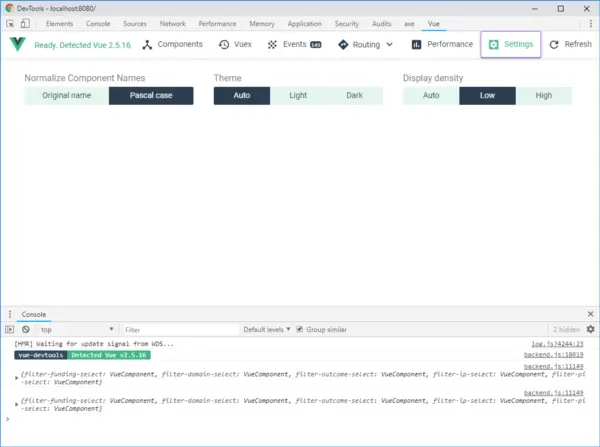This screenshot has height=447, width=600.
Task: Click the vue-devtools console badge
Action: pyautogui.click(x=41, y=355)
